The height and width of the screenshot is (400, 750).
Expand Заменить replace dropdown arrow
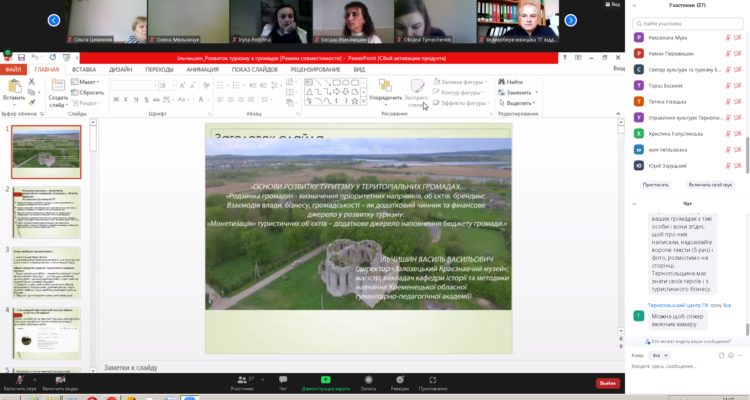coord(537,92)
